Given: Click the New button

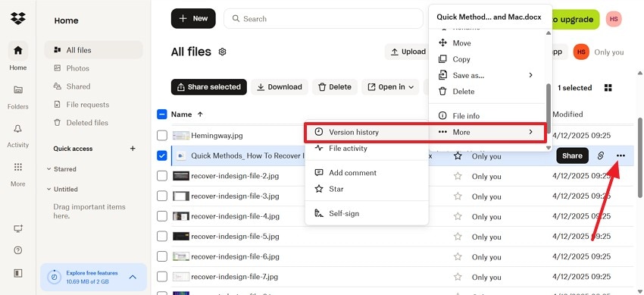Looking at the screenshot, I should pos(193,18).
